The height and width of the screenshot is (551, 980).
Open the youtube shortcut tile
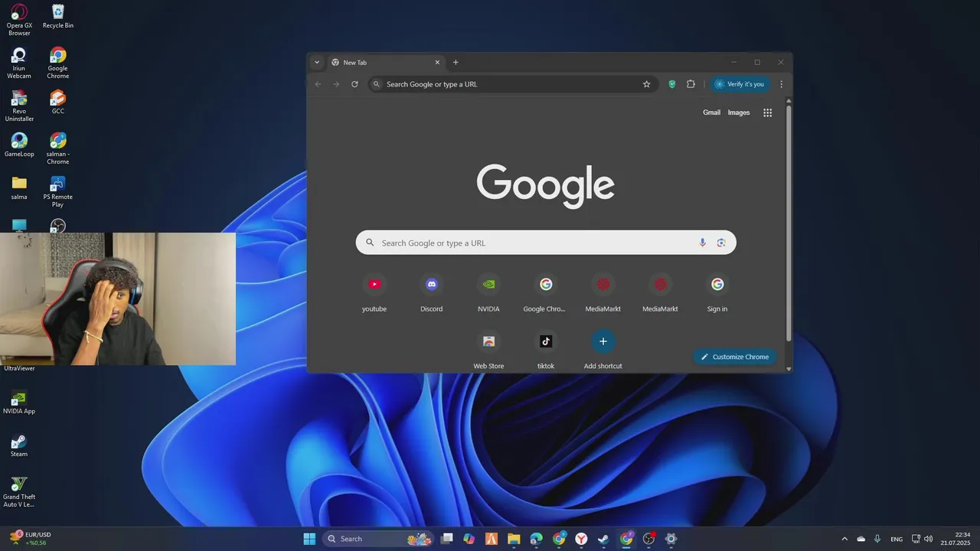pos(374,293)
